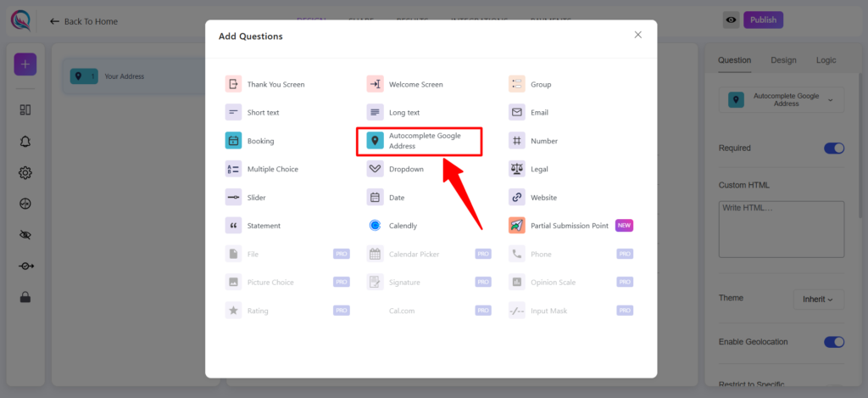Pick Autocomplete Google Address question type
The image size is (868, 398).
click(x=419, y=141)
